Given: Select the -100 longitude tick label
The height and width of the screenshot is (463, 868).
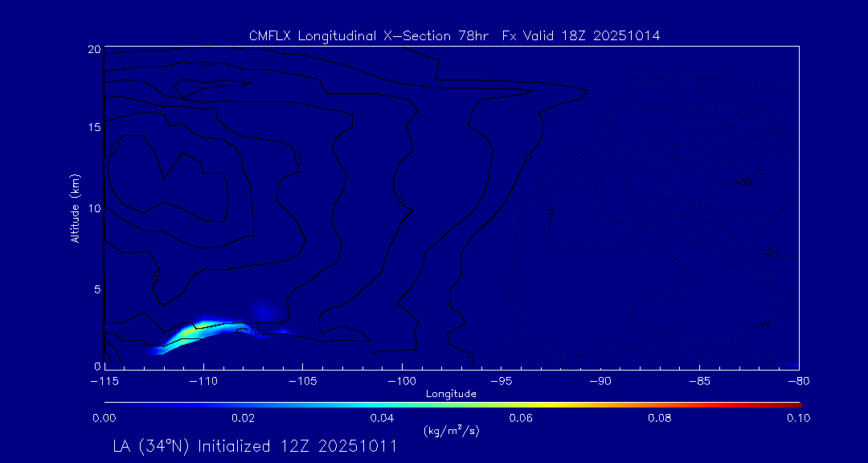Looking at the screenshot, I should 401,380.
